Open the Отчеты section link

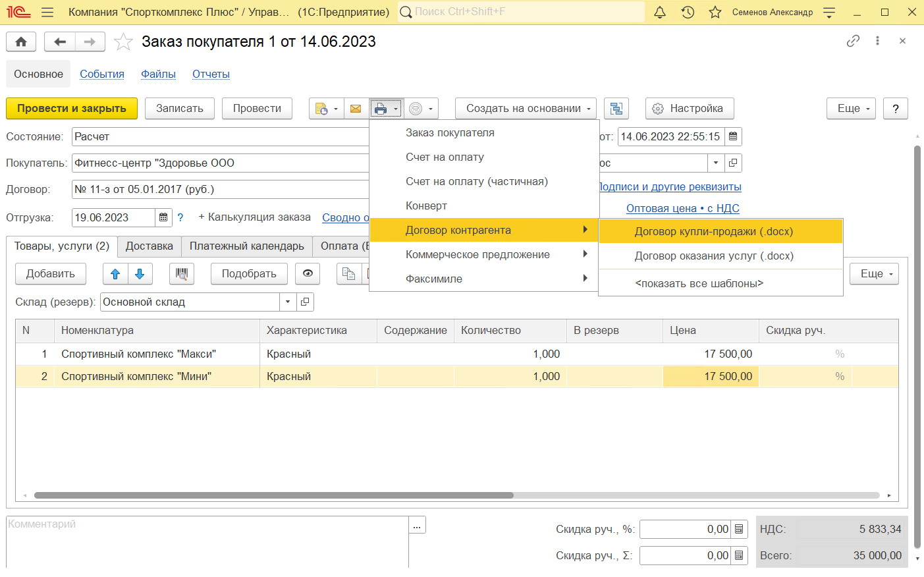click(211, 74)
